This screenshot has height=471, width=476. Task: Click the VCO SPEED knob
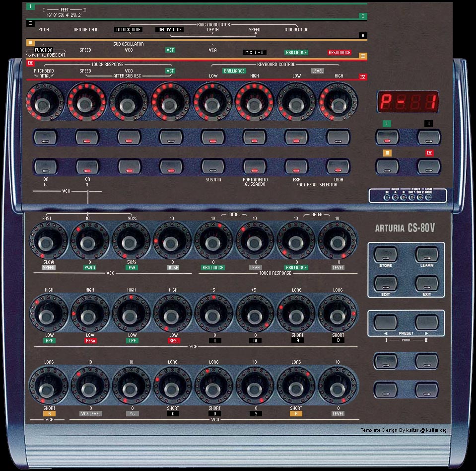(x=48, y=240)
